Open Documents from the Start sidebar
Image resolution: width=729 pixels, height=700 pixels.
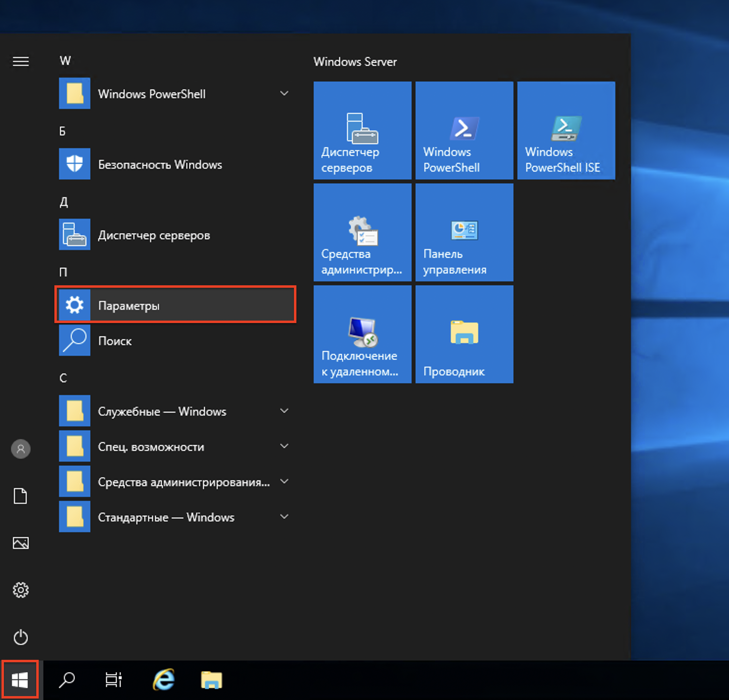tap(21, 496)
